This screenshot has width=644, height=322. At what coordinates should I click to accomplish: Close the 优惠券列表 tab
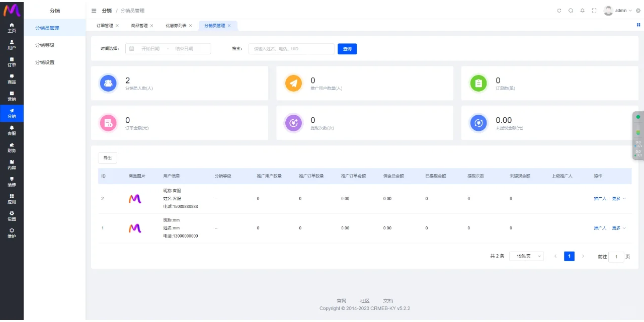[x=191, y=26]
